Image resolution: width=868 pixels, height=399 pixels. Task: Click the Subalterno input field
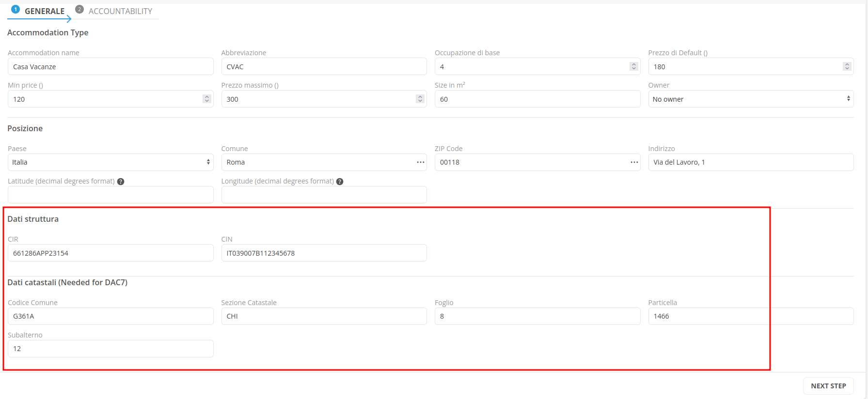[110, 349]
